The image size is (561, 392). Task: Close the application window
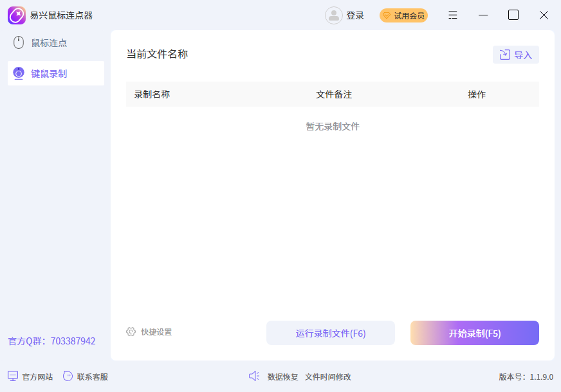point(544,15)
